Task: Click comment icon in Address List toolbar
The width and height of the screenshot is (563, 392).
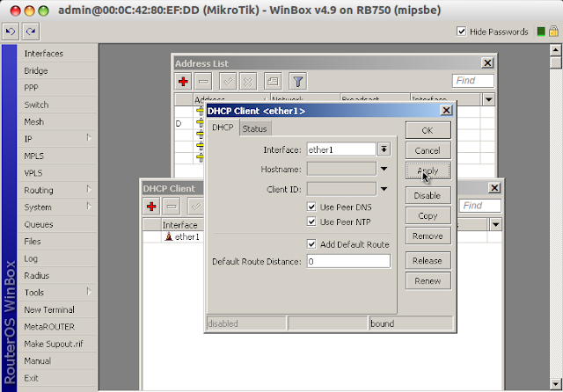Action: click(273, 82)
